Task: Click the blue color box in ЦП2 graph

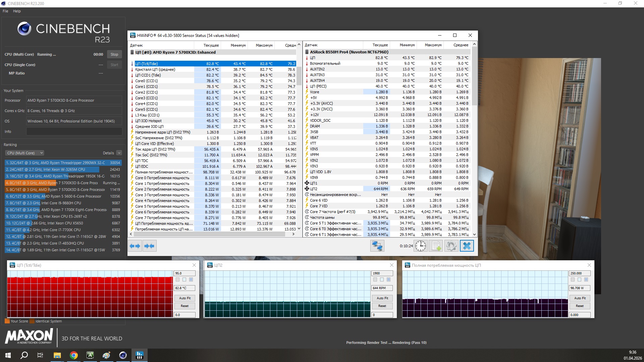Action: (x=388, y=279)
